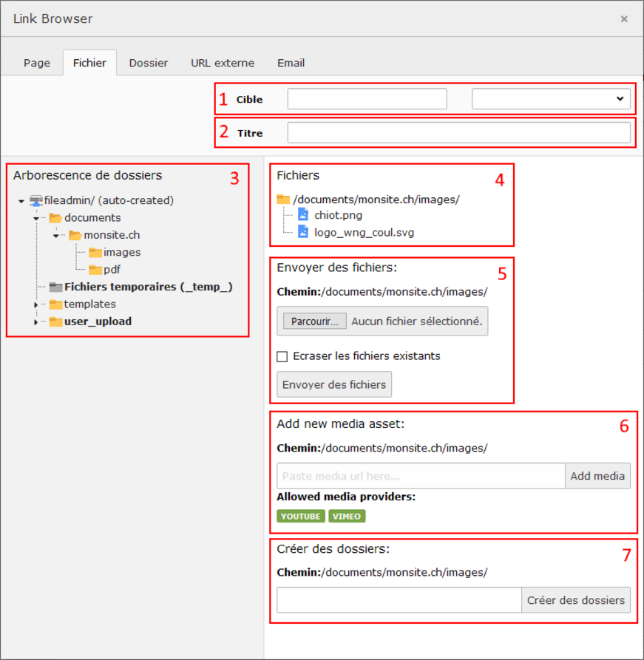
Task: Click the templates folder icon
Action: 55,305
